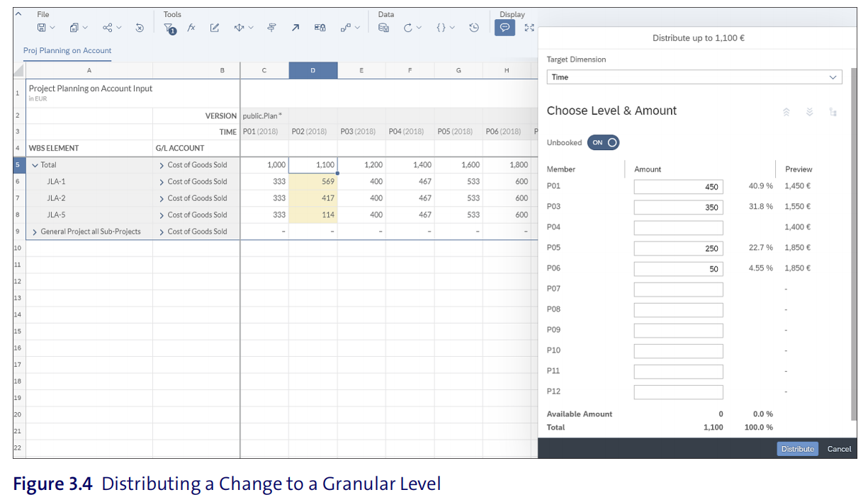
Task: Select the highlighted JLA-2 cell 417
Action: click(x=313, y=198)
